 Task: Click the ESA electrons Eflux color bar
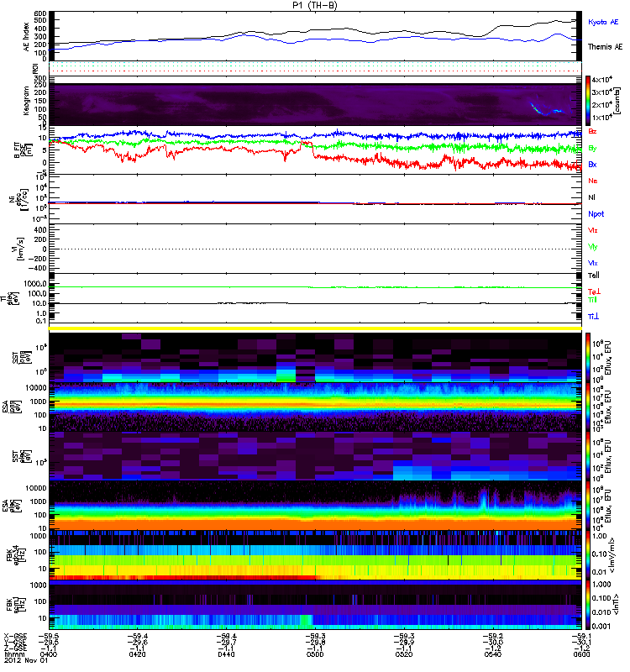click(588, 506)
